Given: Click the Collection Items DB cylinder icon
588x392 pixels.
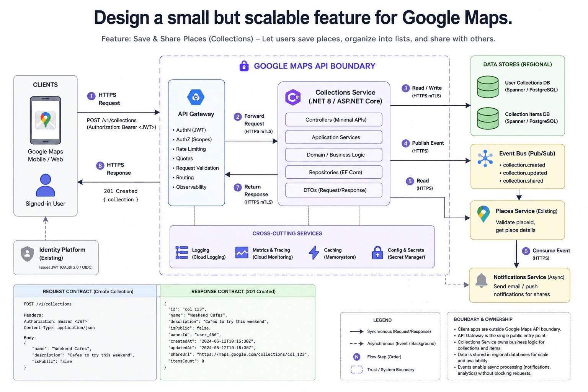Looking at the screenshot, I should (x=488, y=118).
